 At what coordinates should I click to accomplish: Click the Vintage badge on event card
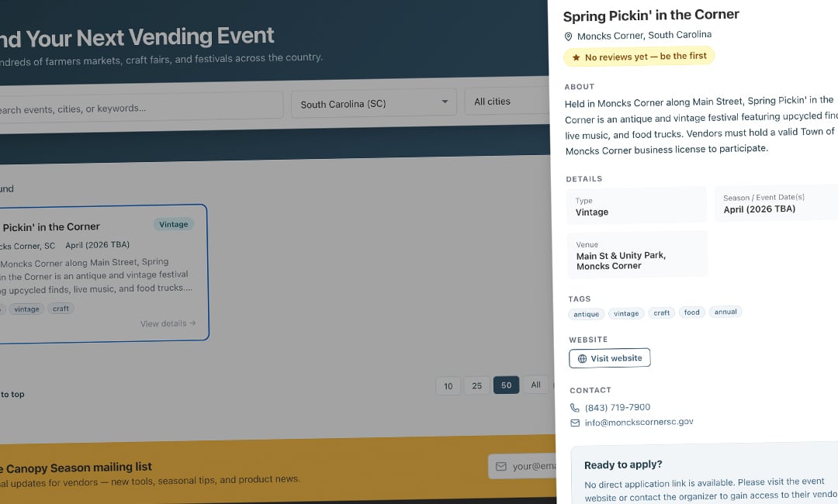pyautogui.click(x=174, y=224)
